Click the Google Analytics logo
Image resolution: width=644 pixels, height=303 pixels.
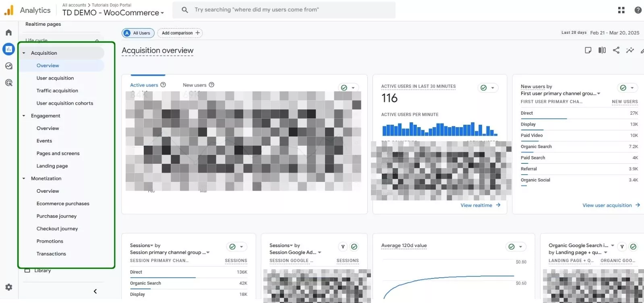point(9,10)
